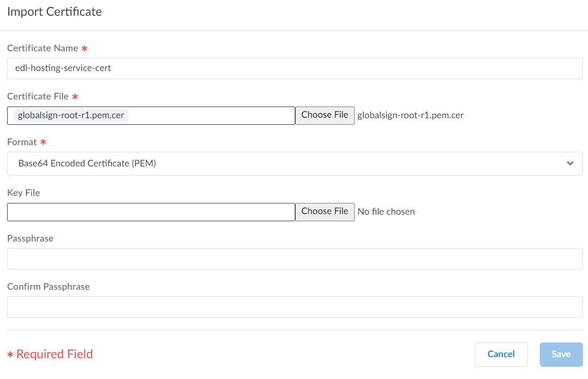Click the 'No file chosen' text
The image size is (588, 379).
(x=386, y=212)
